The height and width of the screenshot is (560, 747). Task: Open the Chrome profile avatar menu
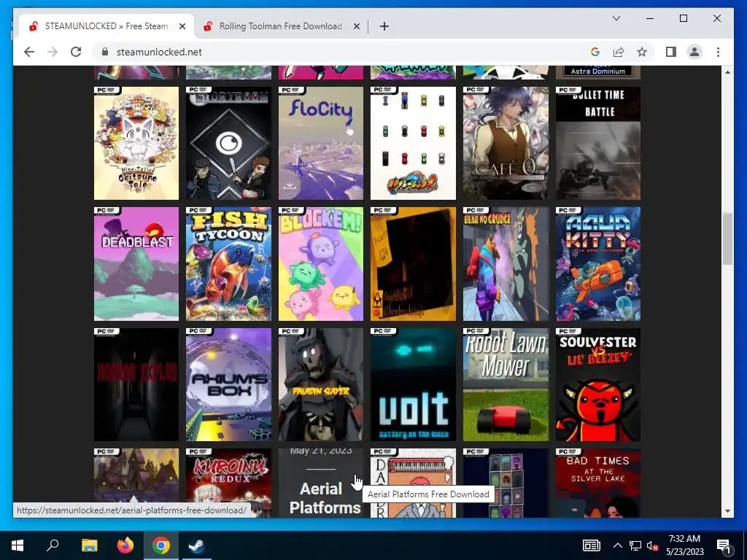click(x=694, y=52)
